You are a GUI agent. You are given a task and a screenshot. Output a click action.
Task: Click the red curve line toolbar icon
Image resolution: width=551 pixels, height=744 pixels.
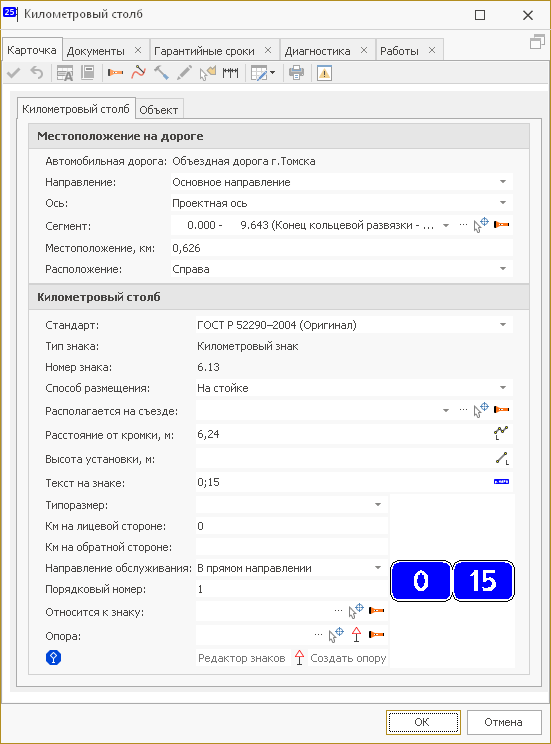tap(139, 73)
